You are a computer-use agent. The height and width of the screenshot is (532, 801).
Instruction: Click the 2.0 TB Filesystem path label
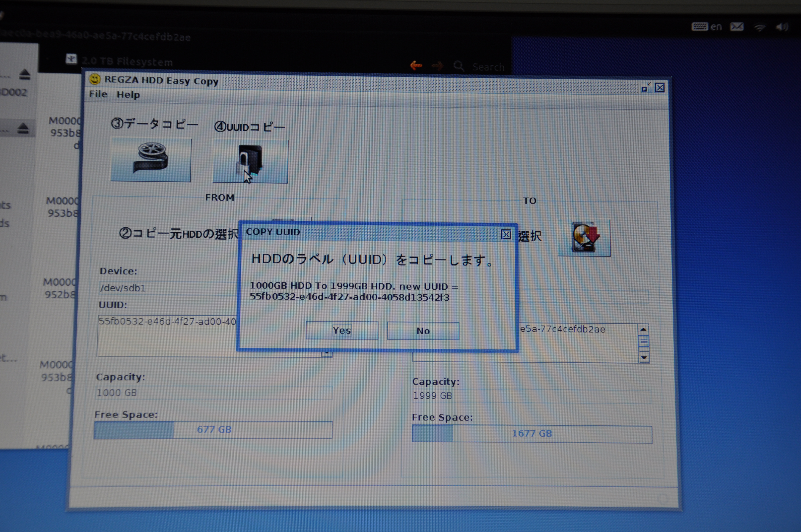point(127,62)
